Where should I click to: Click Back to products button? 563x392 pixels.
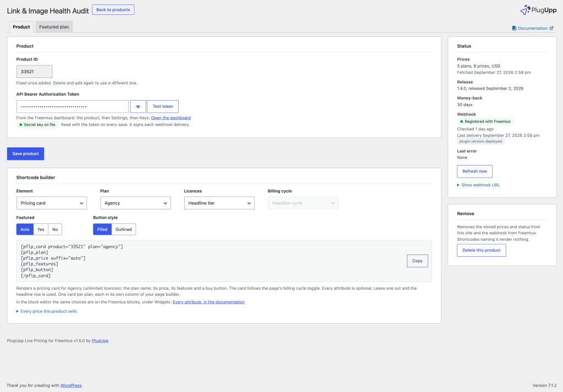pyautogui.click(x=113, y=10)
